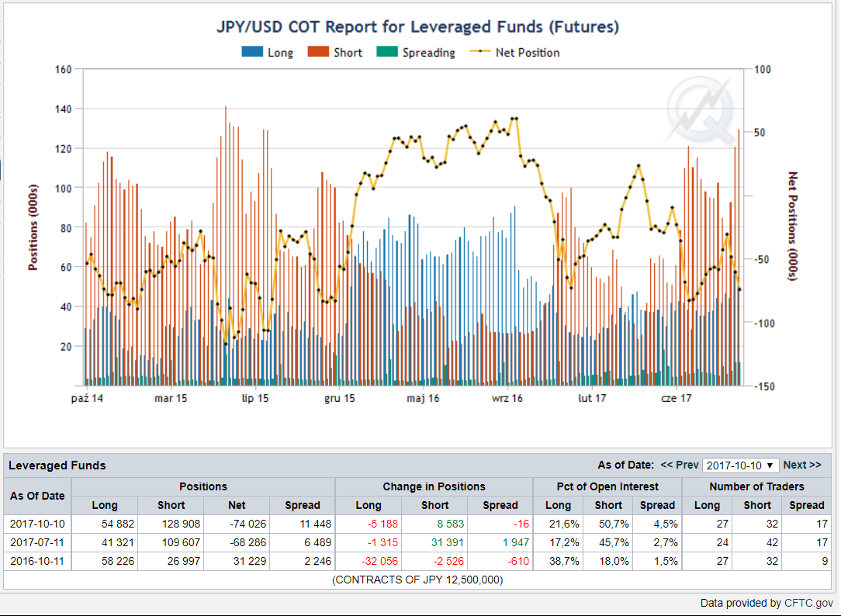
Task: Click the Net Position legend label
Action: tap(528, 53)
